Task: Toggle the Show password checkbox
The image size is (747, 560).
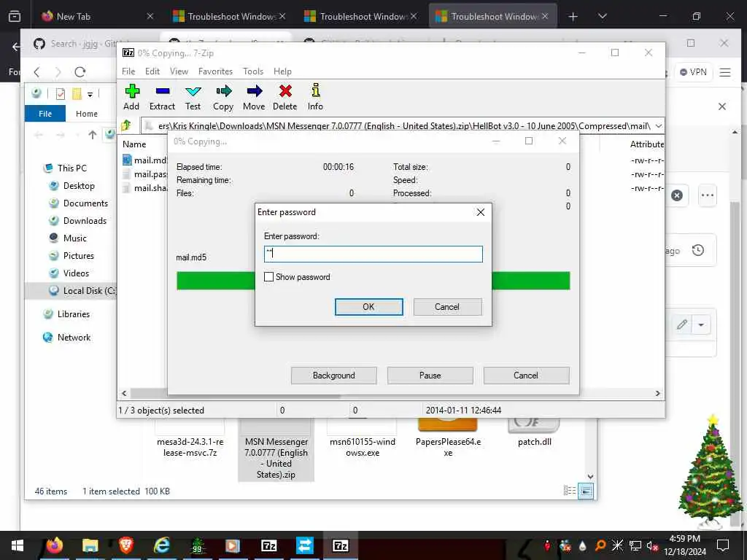Action: click(269, 277)
